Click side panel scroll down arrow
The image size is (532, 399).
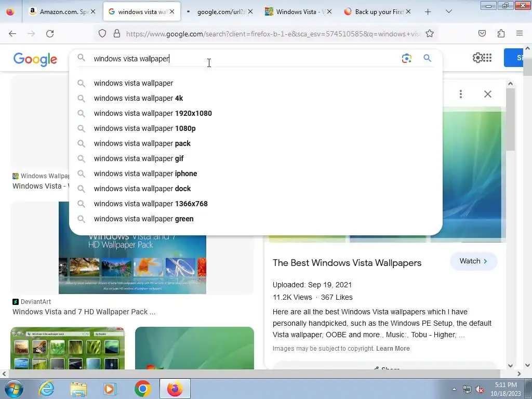pyautogui.click(x=510, y=365)
